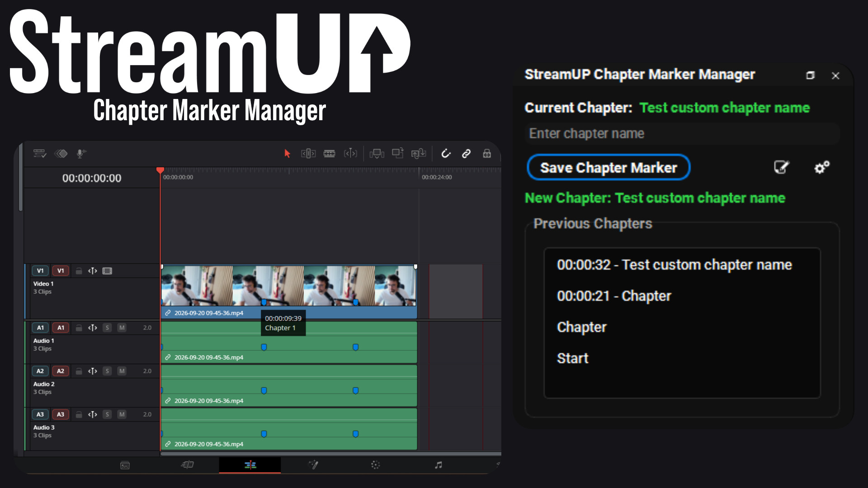Switch to the Cut page tab

[188, 465]
